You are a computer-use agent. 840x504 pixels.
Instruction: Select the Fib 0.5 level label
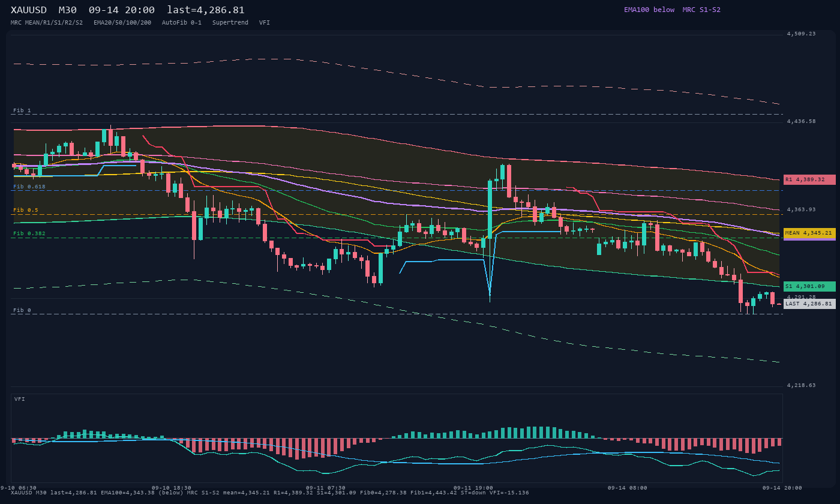coord(26,210)
